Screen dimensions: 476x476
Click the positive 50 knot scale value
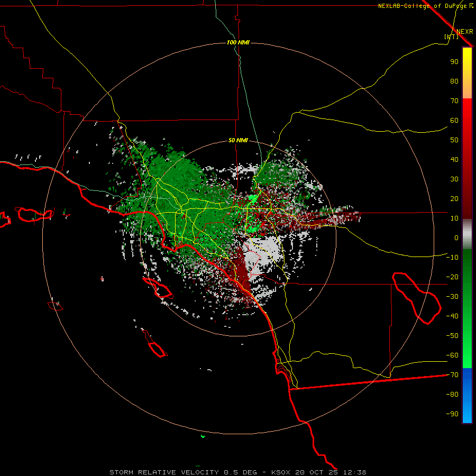tap(454, 140)
